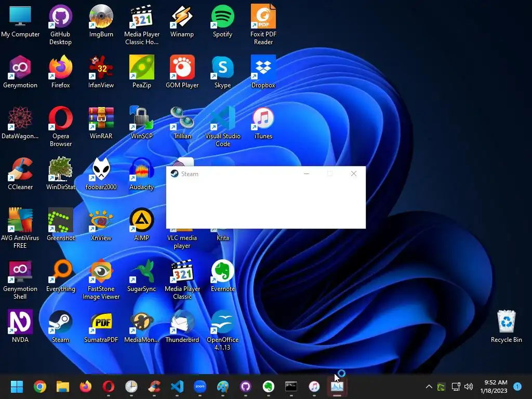Select the WinDirStat desktop icon
The height and width of the screenshot is (399, 532).
tap(60, 173)
